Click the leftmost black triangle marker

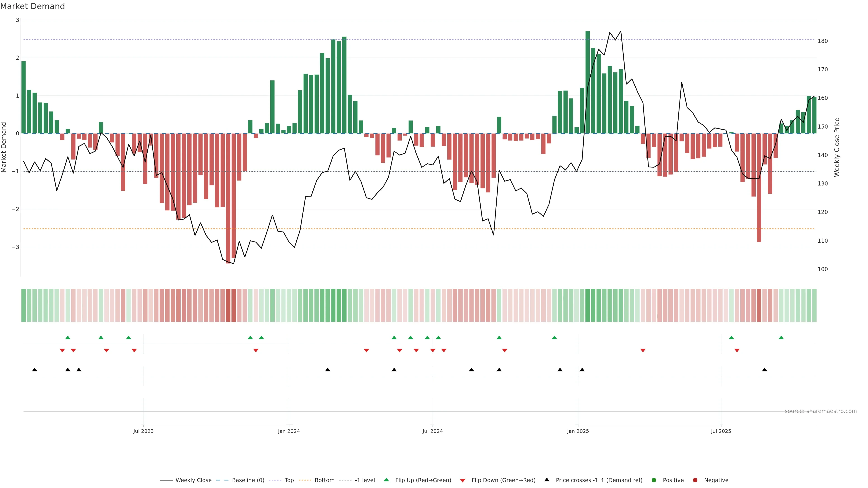pos(34,370)
